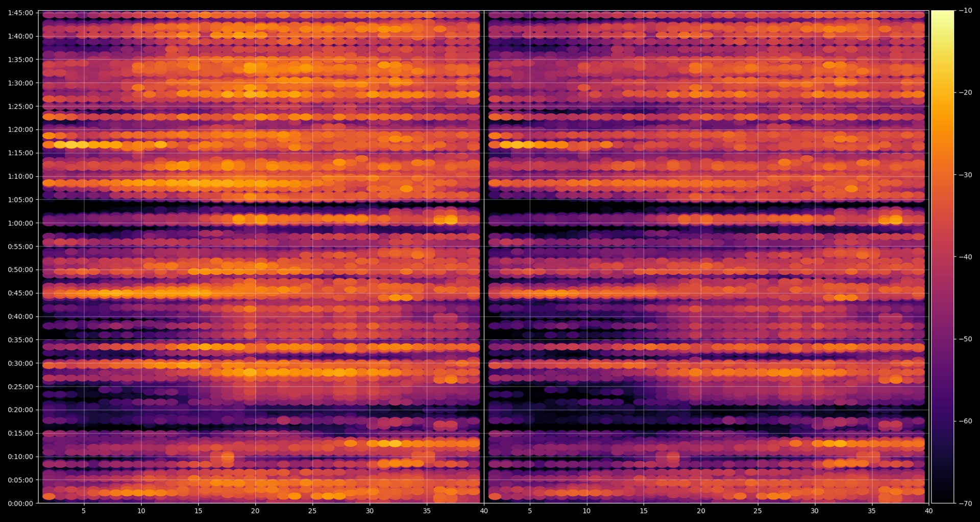
Task: Click x-axis label 35 under right heatmap
Action: click(872, 511)
